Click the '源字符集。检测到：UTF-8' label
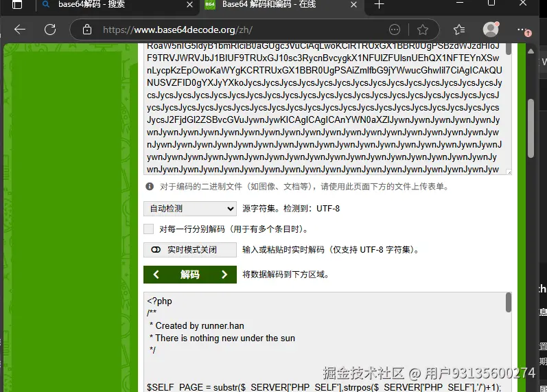 point(291,209)
